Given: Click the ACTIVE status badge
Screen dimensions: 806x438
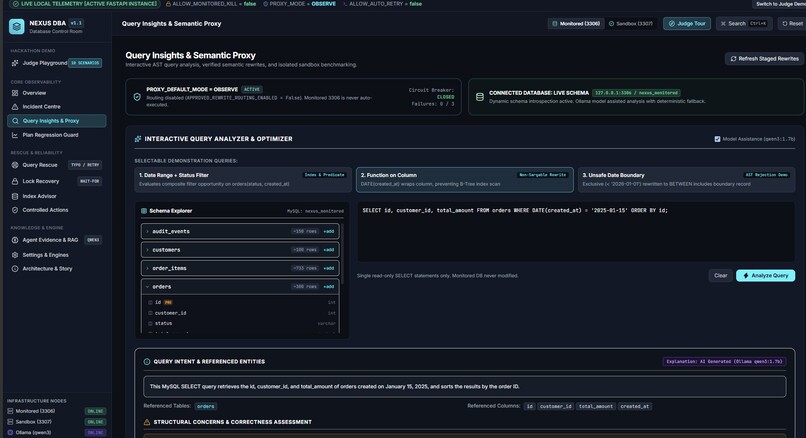Looking at the screenshot, I should [252, 89].
